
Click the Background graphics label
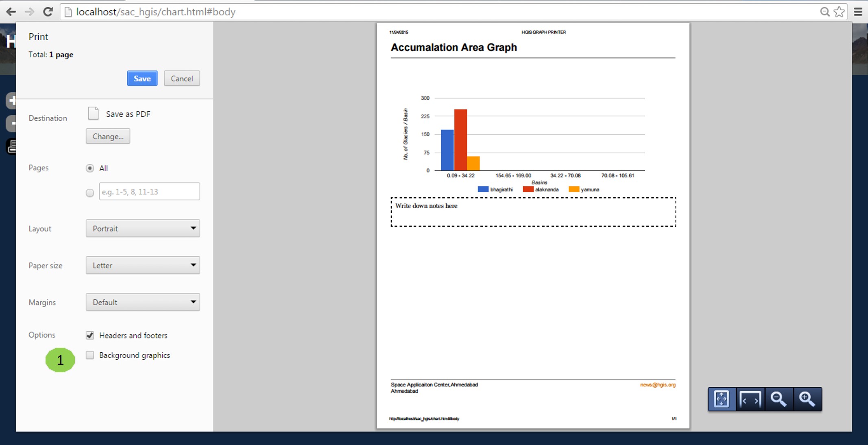135,356
